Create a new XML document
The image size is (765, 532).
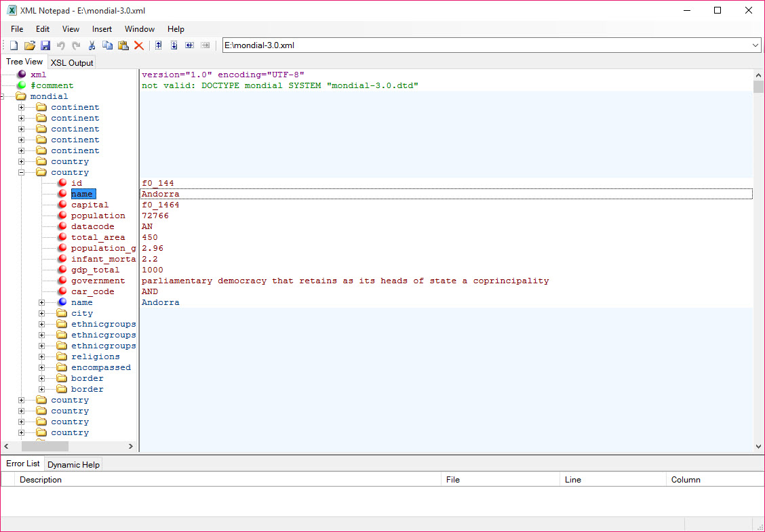(x=14, y=45)
